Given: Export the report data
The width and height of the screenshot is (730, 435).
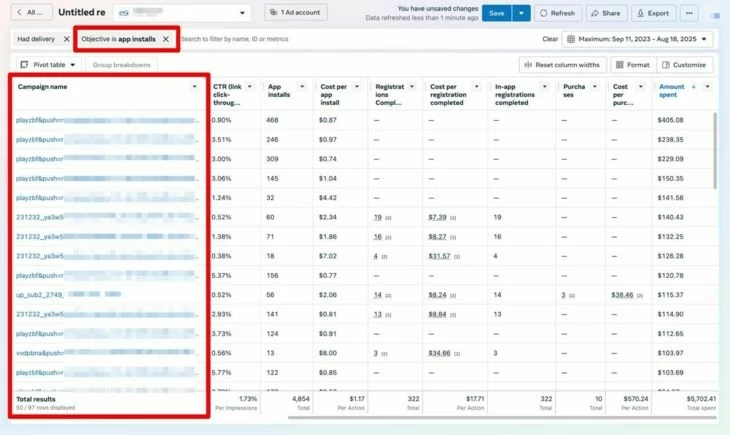Looking at the screenshot, I should click(x=652, y=13).
